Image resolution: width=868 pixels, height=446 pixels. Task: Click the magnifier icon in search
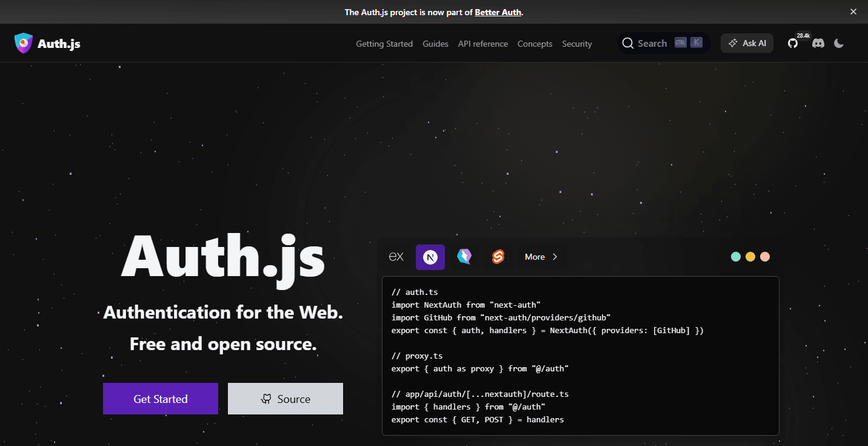(x=628, y=43)
